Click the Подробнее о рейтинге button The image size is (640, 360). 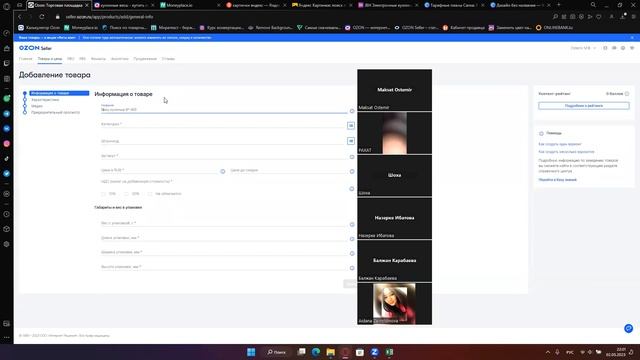584,106
